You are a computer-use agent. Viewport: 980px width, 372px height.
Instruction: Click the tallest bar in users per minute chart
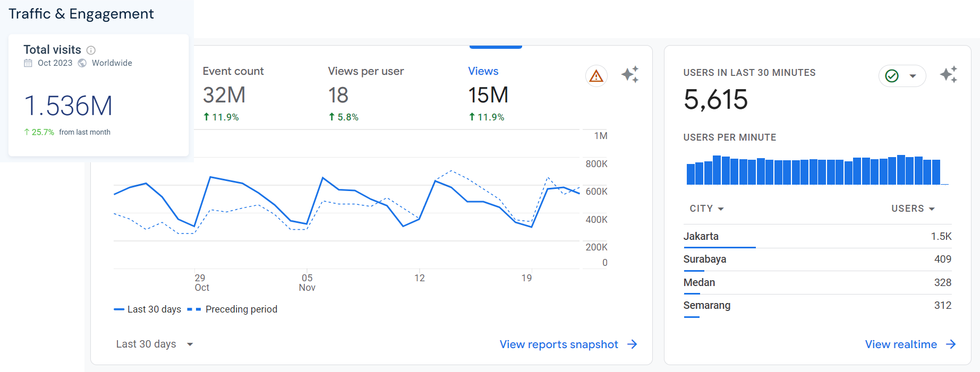point(901,170)
